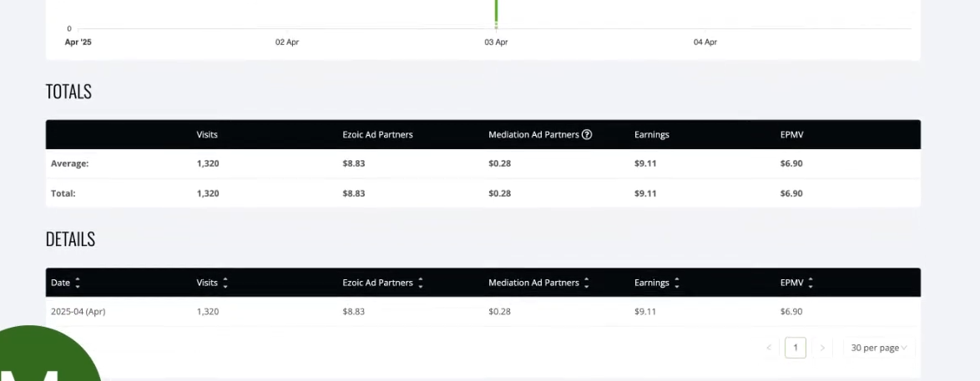Click the Total row $9.11 earnings value
The height and width of the screenshot is (381, 980).
click(645, 193)
